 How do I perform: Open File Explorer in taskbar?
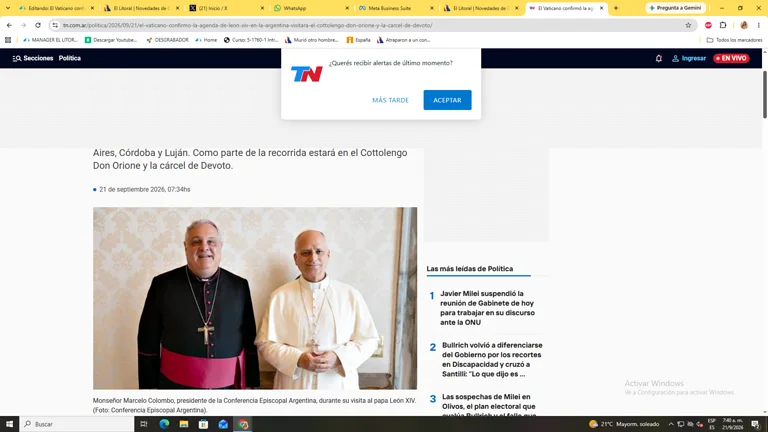pyautogui.click(x=184, y=424)
